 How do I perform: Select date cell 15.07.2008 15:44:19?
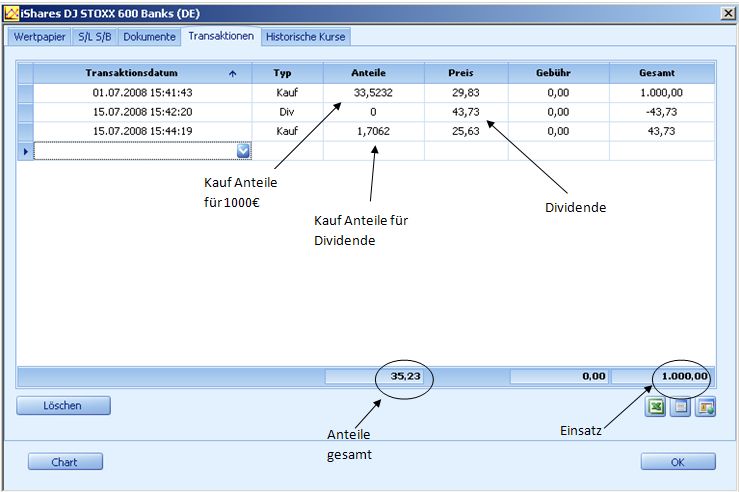[x=142, y=131]
